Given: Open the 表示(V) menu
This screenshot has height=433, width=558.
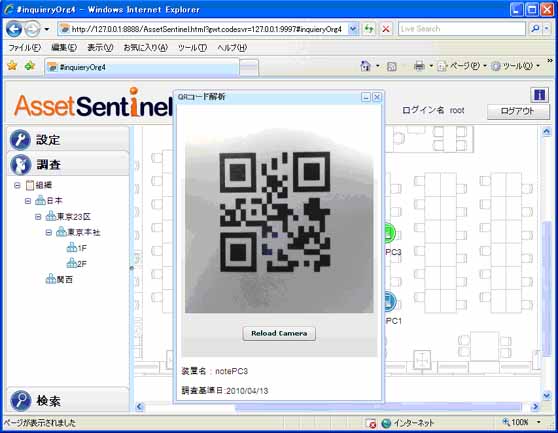Looking at the screenshot, I should [x=100, y=48].
